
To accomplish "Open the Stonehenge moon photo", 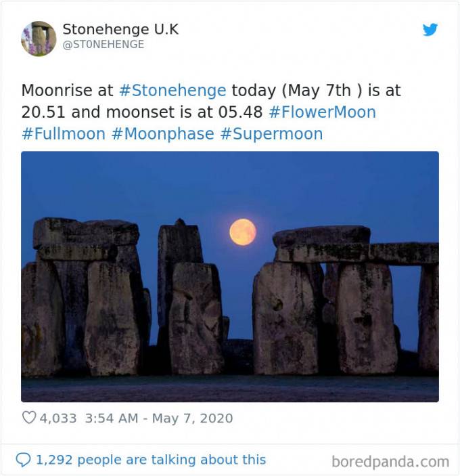I will pos(230,276).
